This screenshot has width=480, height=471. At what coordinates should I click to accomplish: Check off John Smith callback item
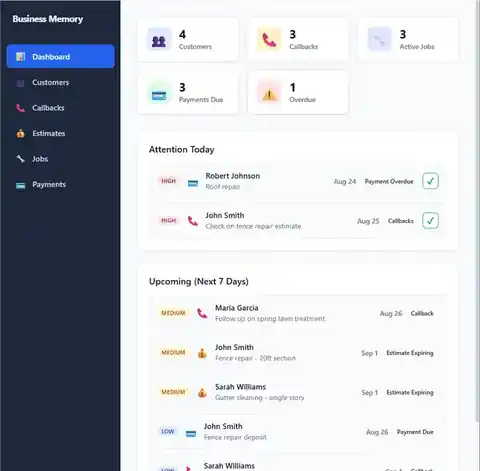pos(430,221)
